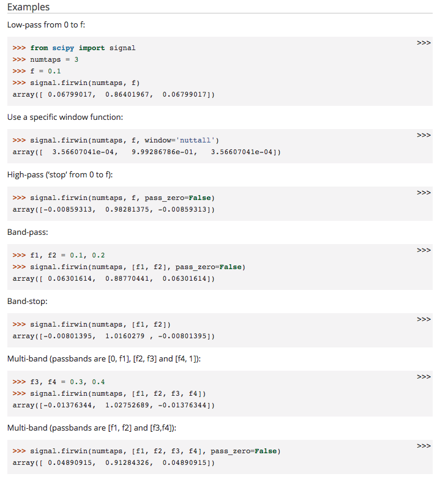Toggle prompts in the low-pass example block
The height and width of the screenshot is (482, 448).
coord(424,43)
